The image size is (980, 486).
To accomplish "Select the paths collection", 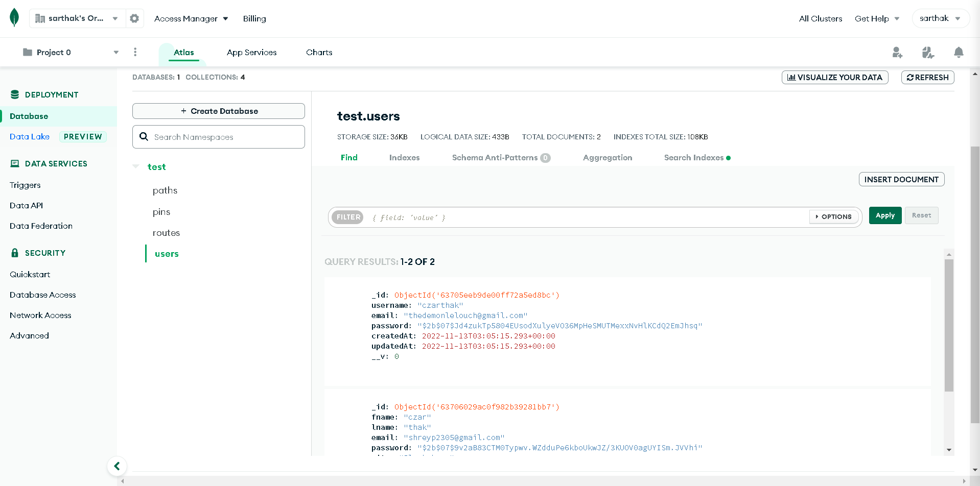I will (x=165, y=190).
